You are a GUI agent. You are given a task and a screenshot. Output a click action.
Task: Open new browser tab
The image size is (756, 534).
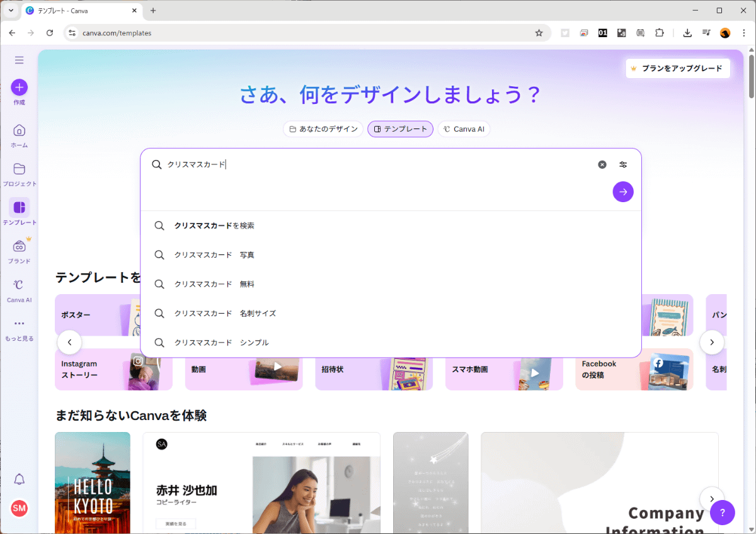click(152, 11)
